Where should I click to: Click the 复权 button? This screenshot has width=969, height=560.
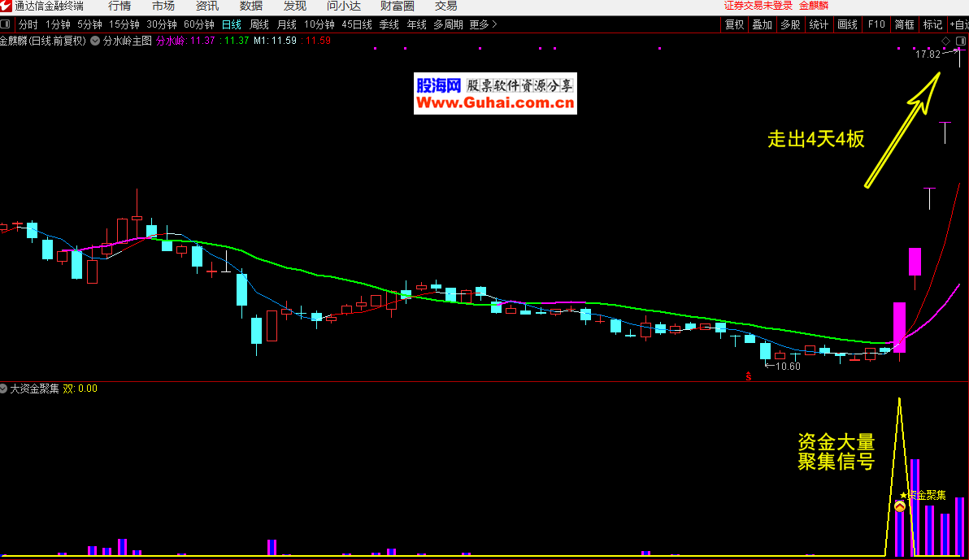pyautogui.click(x=734, y=24)
